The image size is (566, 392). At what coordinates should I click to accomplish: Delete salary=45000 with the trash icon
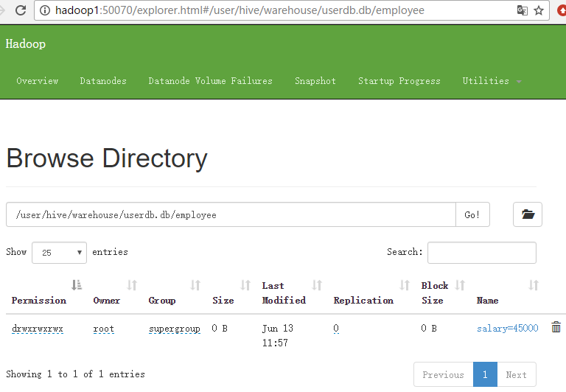pos(556,327)
